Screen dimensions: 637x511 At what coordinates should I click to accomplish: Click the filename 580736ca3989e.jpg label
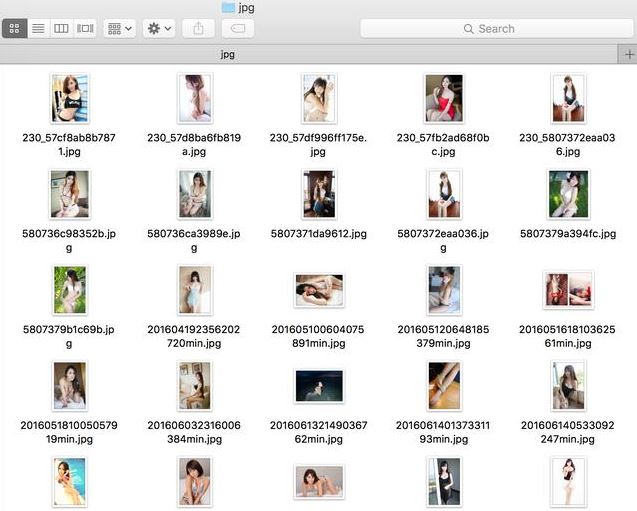pyautogui.click(x=194, y=240)
